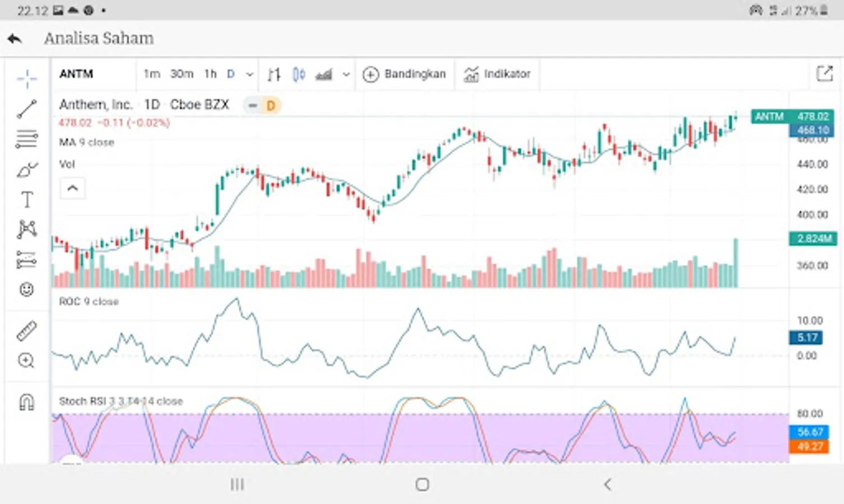
Task: Expand the timeframe interval dropdown
Action: click(250, 74)
